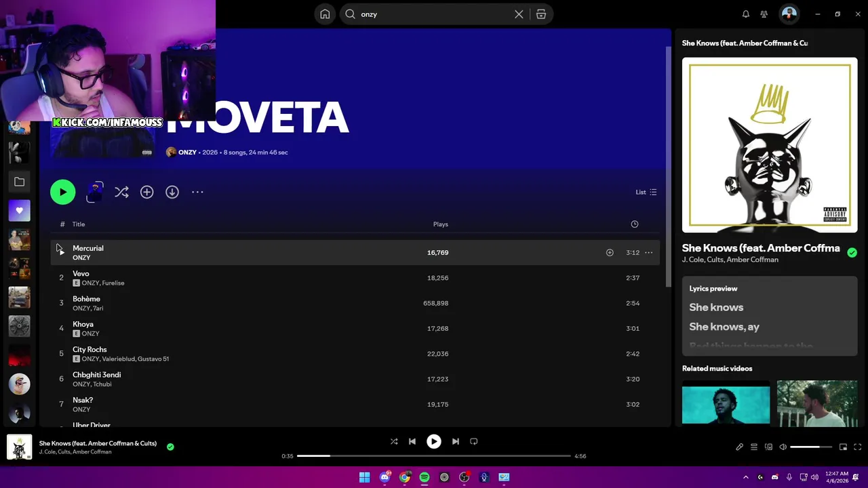Click the search box containing 'onzy'

click(x=434, y=14)
